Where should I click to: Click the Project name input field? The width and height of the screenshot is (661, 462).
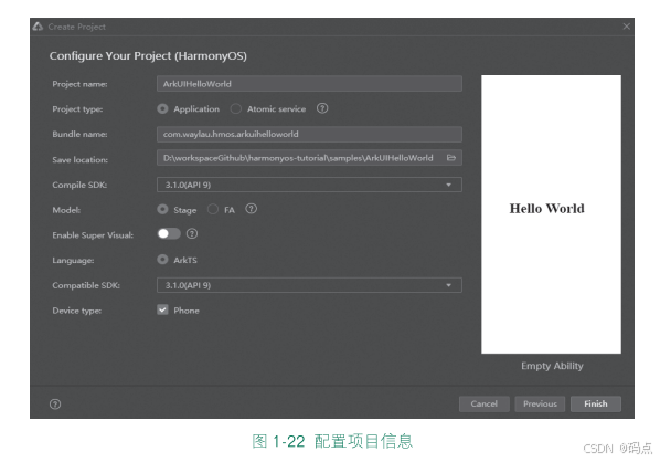pyautogui.click(x=309, y=83)
